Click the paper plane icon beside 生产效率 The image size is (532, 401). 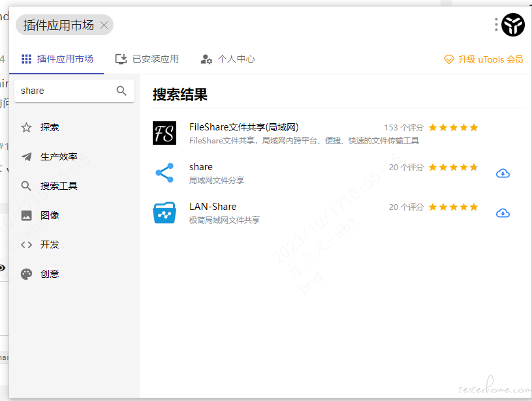click(x=27, y=156)
